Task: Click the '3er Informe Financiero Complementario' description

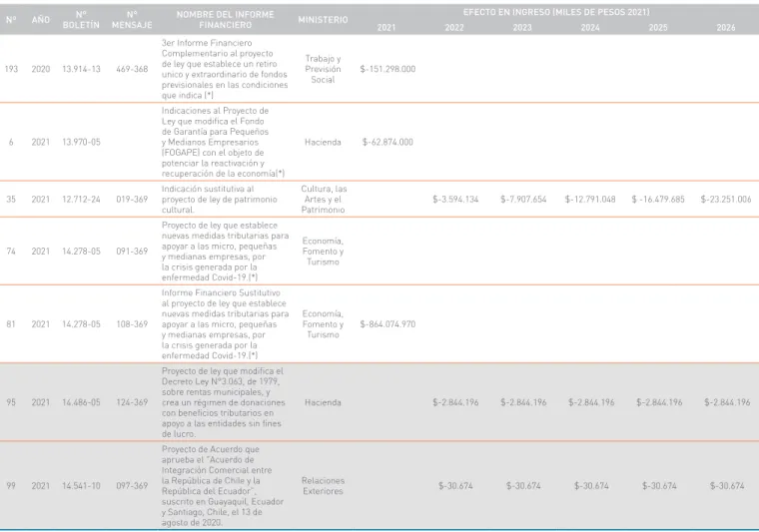Action: click(225, 69)
